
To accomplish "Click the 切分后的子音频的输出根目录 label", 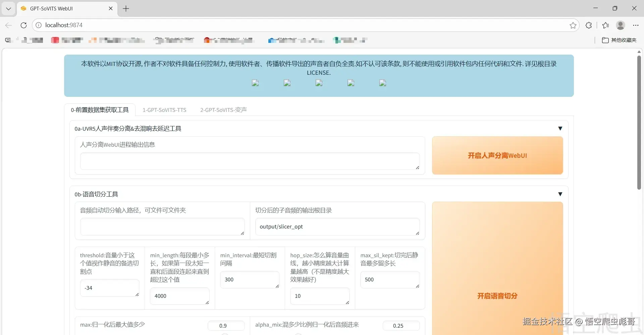I will pyautogui.click(x=293, y=210).
